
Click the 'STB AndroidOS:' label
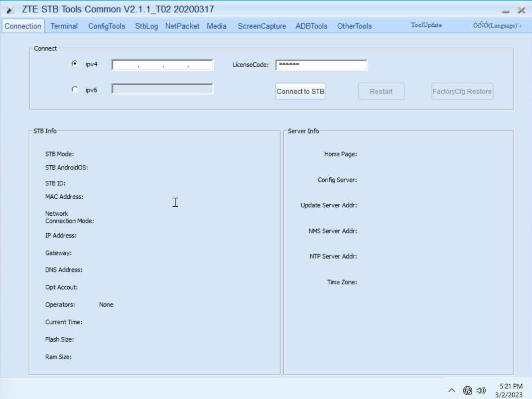click(67, 167)
